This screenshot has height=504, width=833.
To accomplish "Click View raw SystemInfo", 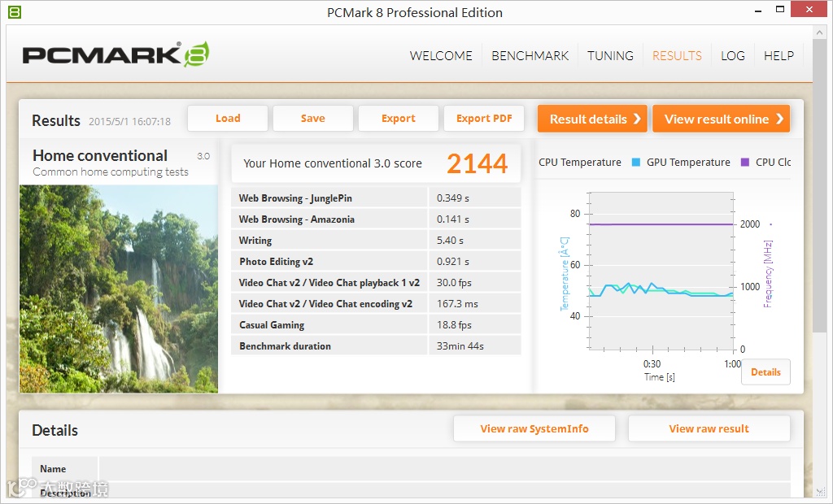I will 534,428.
